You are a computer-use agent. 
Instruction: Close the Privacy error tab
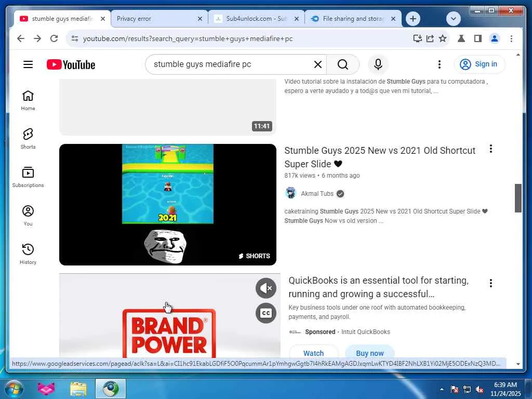(200, 19)
